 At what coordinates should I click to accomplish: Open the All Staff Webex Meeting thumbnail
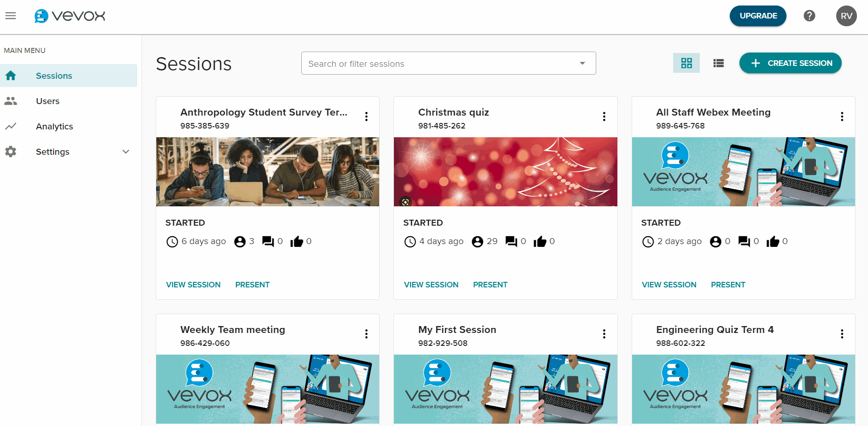tap(744, 172)
